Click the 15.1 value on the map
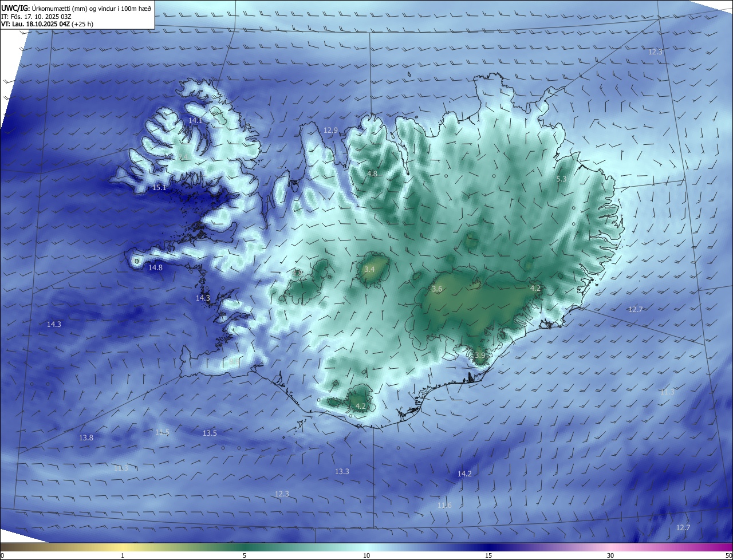The width and height of the screenshot is (733, 560). (159, 188)
